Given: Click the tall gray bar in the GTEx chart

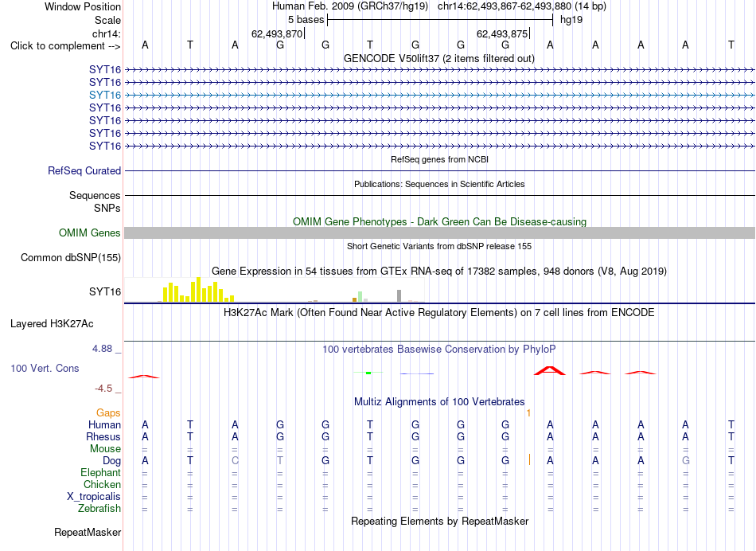Looking at the screenshot, I should (x=399, y=295).
